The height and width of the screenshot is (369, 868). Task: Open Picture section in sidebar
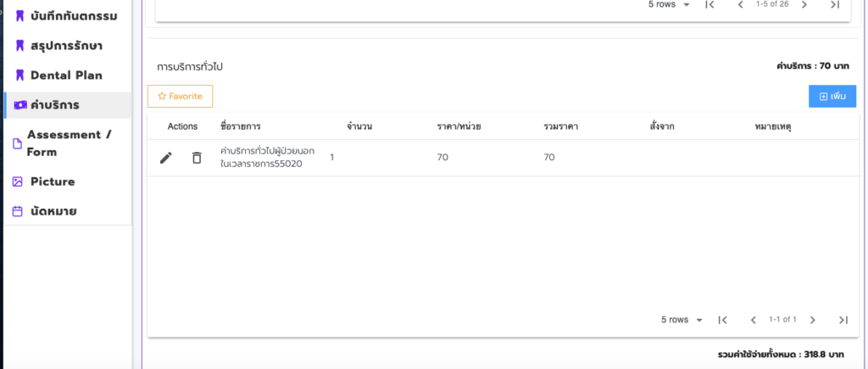(53, 182)
